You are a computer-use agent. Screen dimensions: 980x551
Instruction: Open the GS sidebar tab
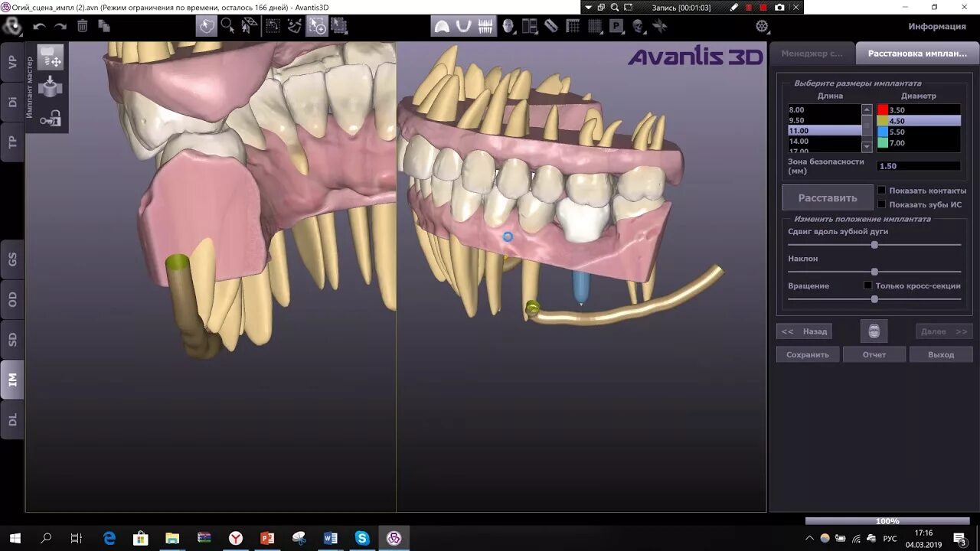click(x=12, y=259)
